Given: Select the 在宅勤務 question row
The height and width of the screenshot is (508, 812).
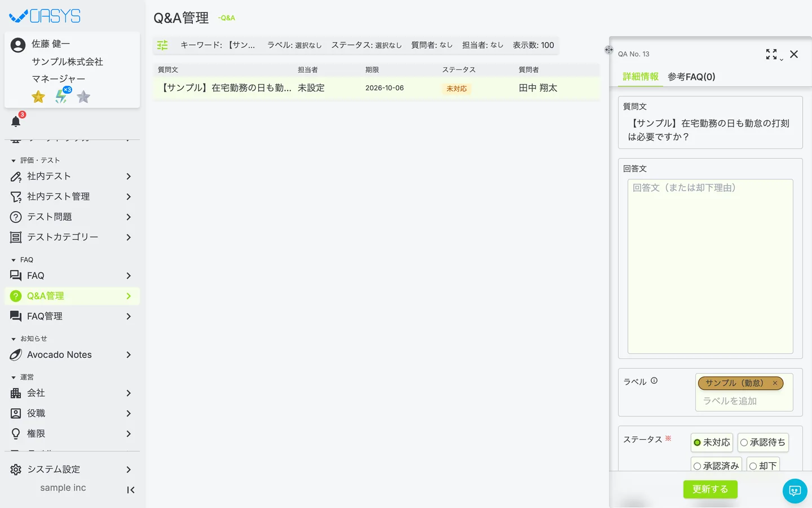Looking at the screenshot, I should (376, 89).
